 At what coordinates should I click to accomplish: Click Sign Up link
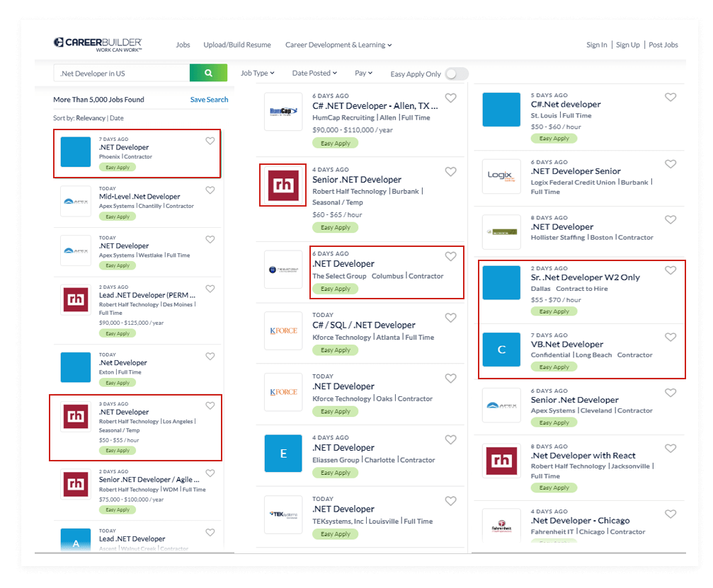pos(627,45)
